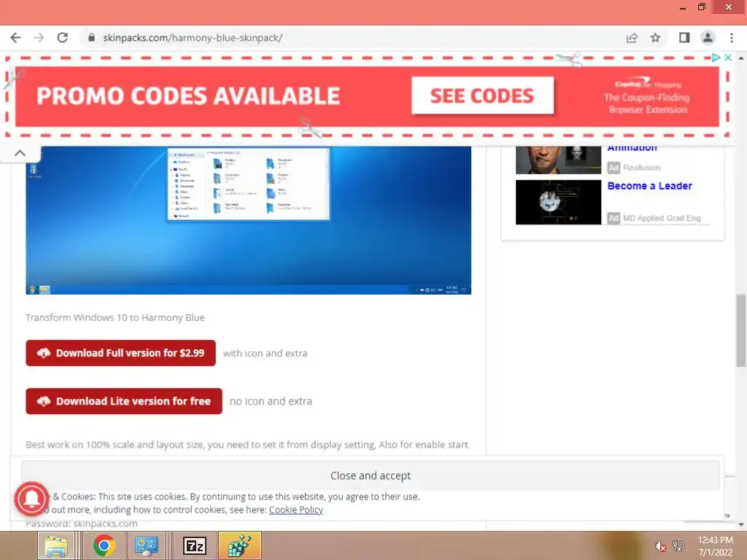The height and width of the screenshot is (560, 747).
Task: Open the Become a Leader ad link
Action: [x=649, y=186]
